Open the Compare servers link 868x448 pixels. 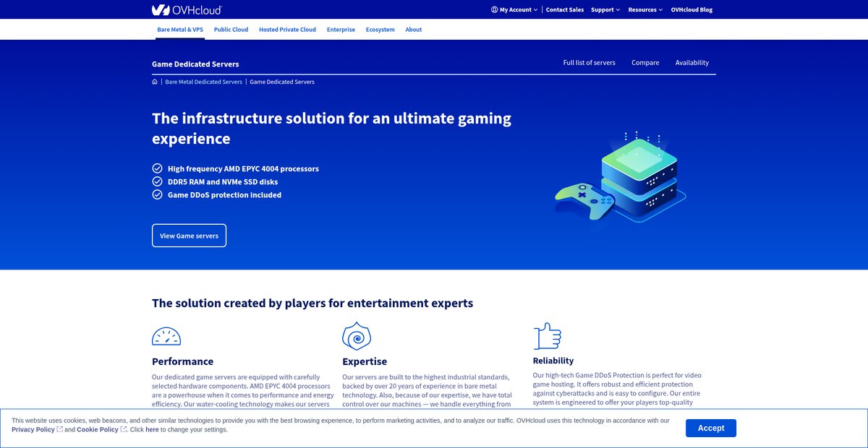(x=645, y=63)
